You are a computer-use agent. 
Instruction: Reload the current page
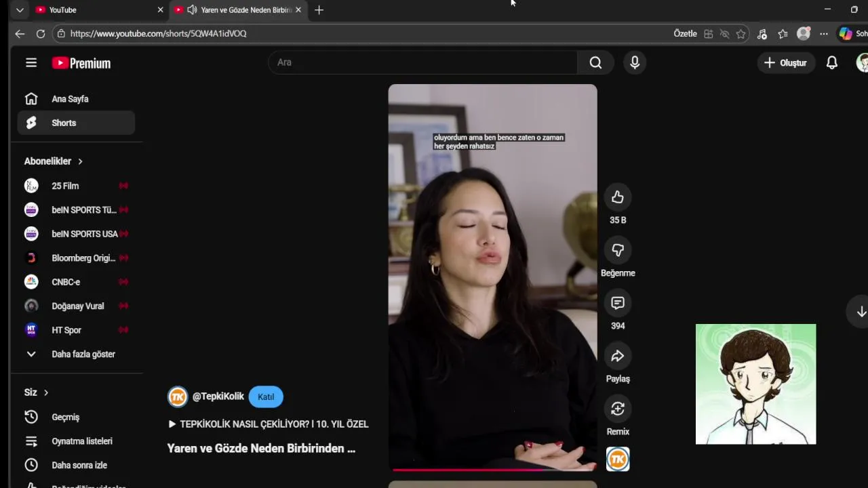41,33
